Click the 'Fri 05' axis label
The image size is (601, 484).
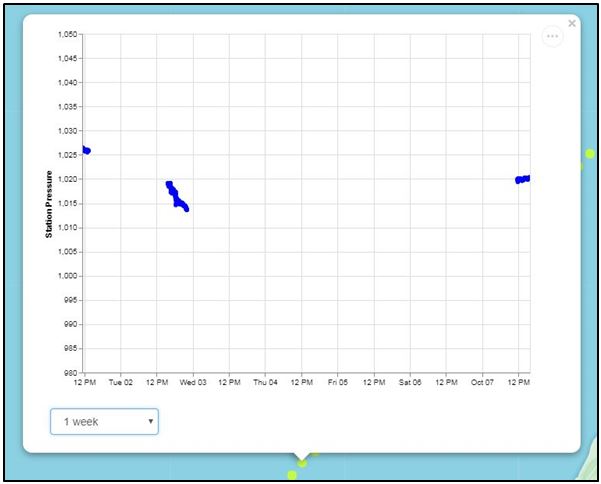click(x=338, y=382)
